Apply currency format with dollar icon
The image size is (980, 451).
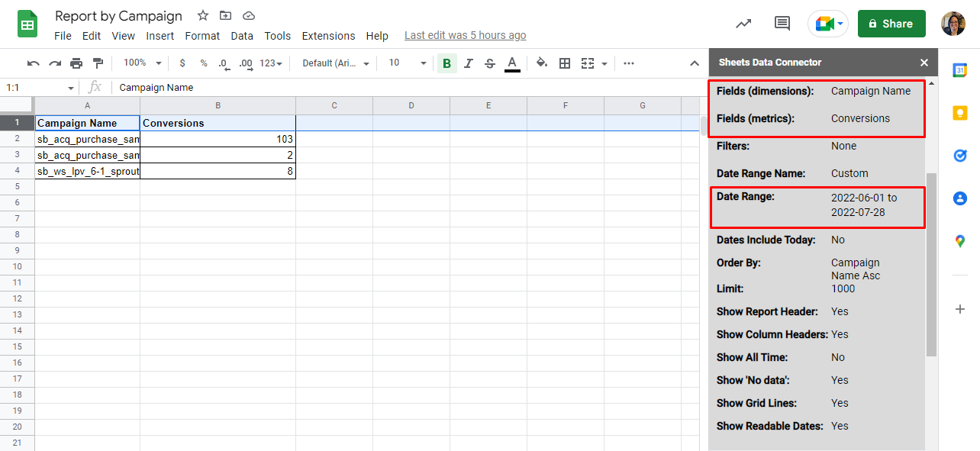pos(182,63)
